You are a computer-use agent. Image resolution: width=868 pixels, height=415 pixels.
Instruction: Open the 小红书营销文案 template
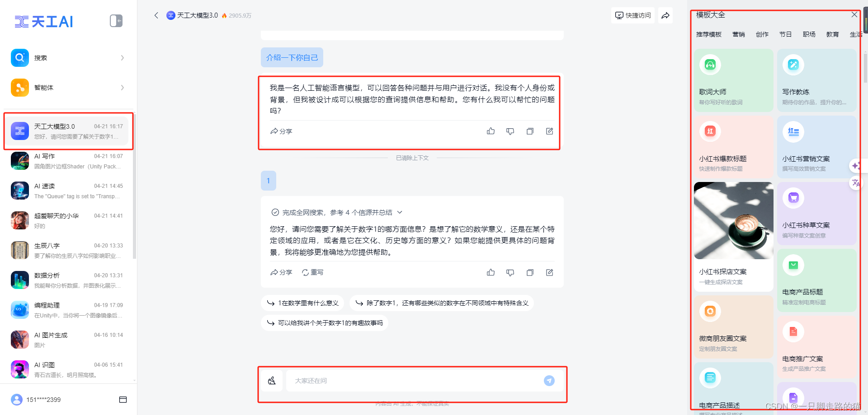tap(817, 147)
